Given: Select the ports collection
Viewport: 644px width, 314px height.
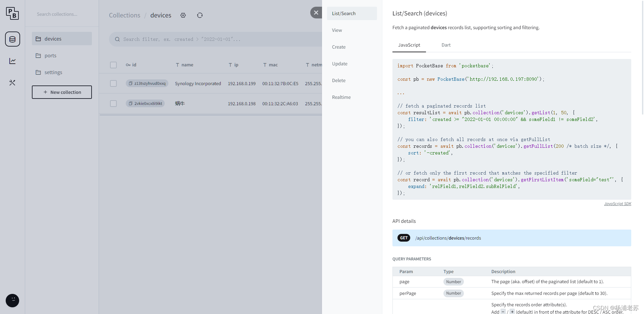Looking at the screenshot, I should pos(62,56).
